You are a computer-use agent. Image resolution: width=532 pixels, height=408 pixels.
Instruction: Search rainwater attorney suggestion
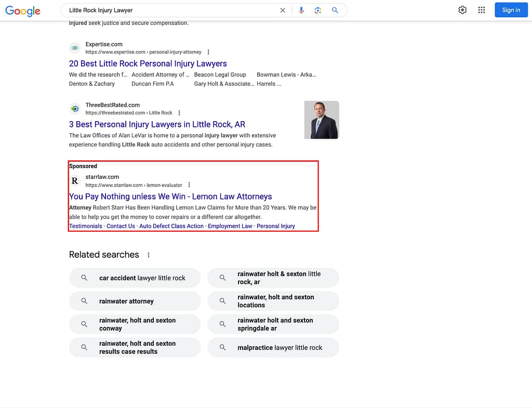pyautogui.click(x=135, y=301)
